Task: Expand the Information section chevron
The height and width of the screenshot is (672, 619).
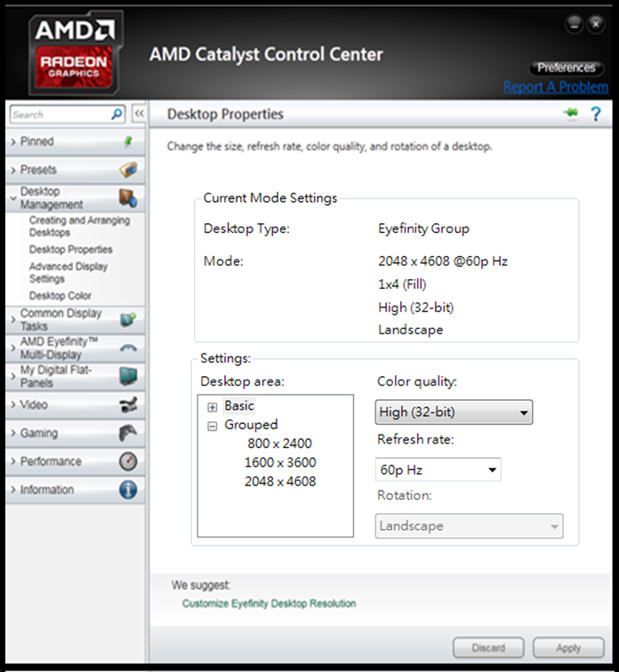Action: click(x=13, y=490)
